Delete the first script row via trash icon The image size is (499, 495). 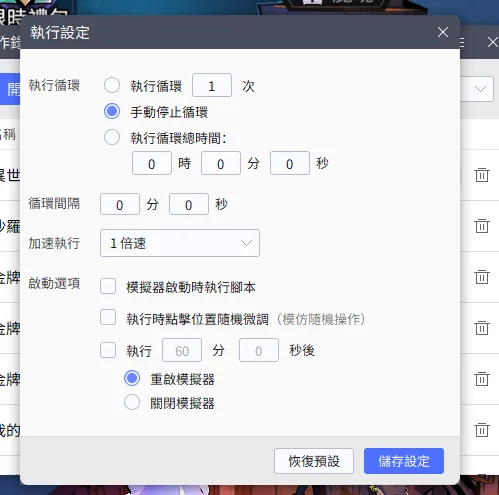pyautogui.click(x=482, y=175)
